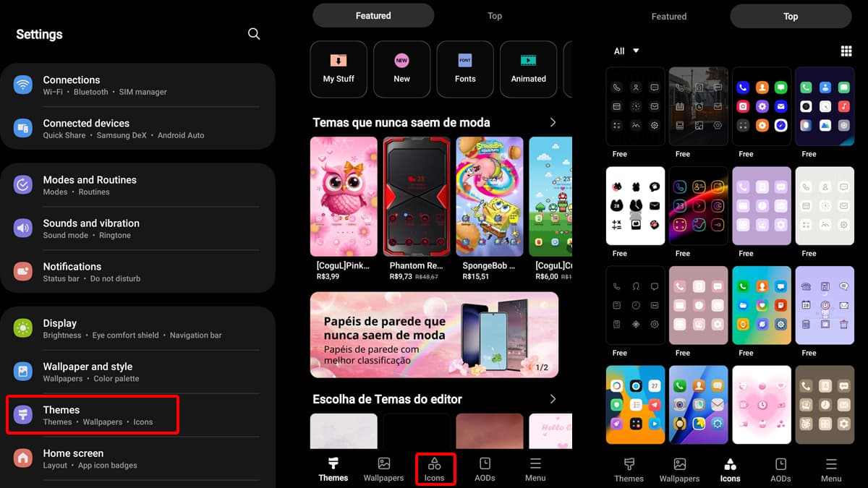
Task: Open search in Settings
Action: (x=254, y=33)
